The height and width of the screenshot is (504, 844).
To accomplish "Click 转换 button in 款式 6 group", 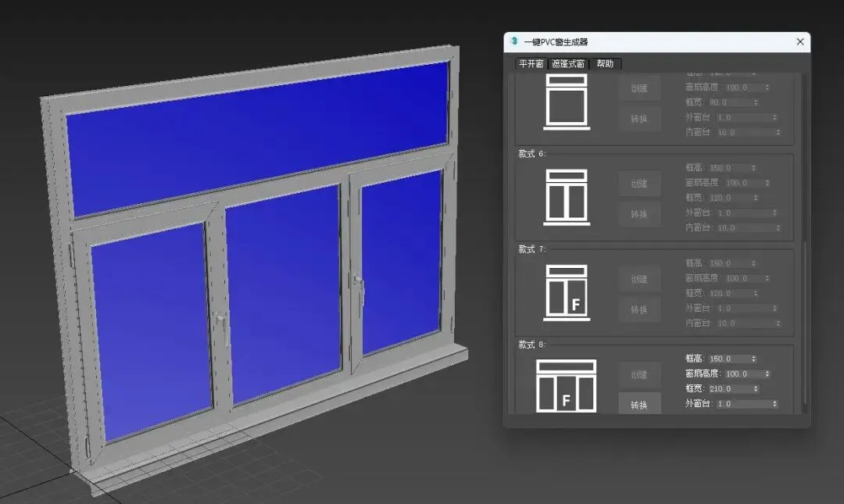I will pyautogui.click(x=639, y=214).
